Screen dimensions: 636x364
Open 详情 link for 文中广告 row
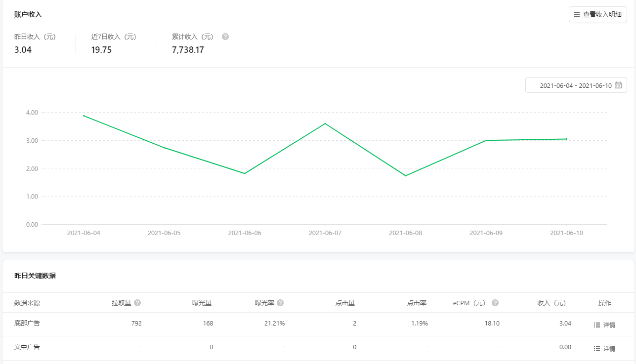click(609, 349)
